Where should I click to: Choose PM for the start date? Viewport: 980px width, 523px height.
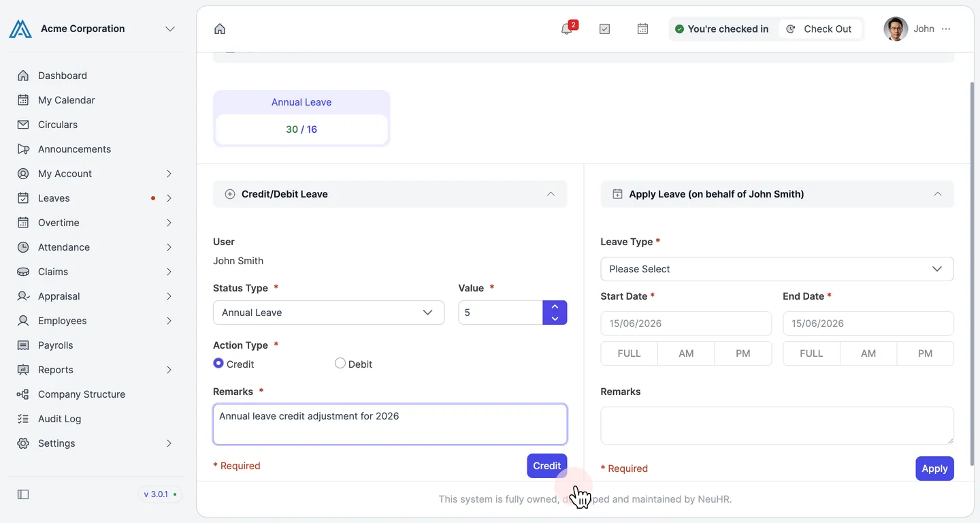click(743, 353)
